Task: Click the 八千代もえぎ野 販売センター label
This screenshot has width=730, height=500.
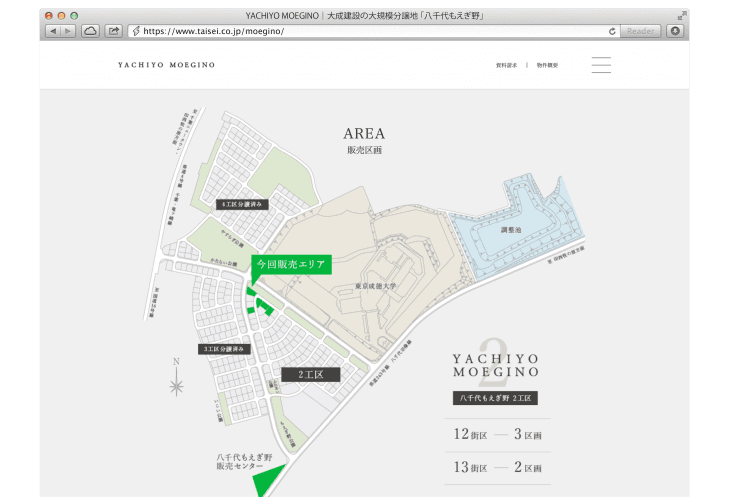Action: pyautogui.click(x=244, y=461)
